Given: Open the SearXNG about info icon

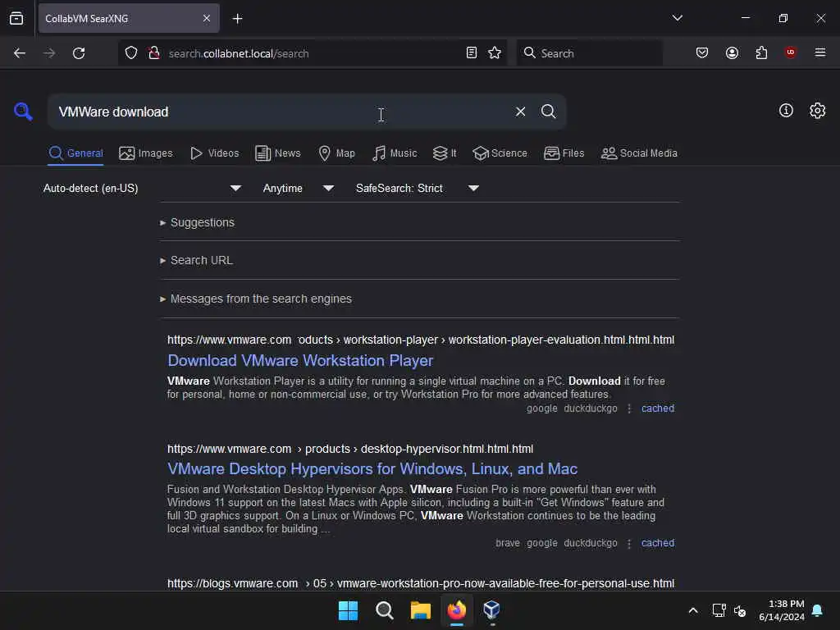Looking at the screenshot, I should tap(786, 111).
